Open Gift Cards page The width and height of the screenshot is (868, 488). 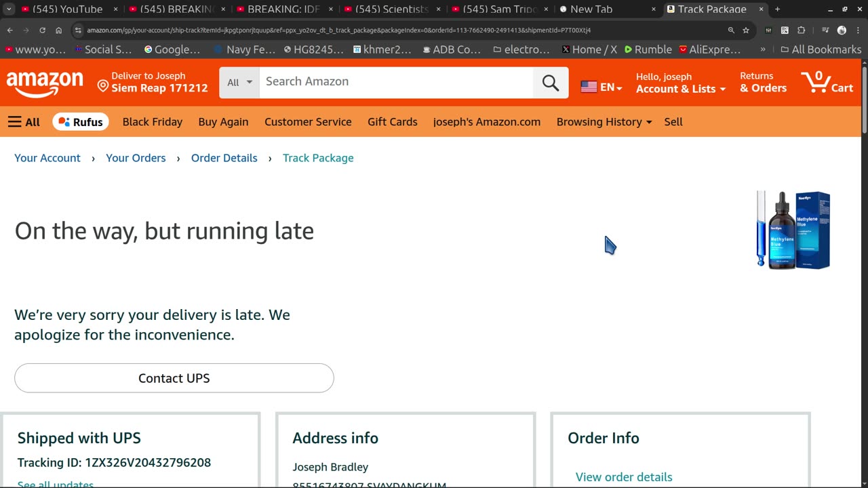tap(393, 122)
